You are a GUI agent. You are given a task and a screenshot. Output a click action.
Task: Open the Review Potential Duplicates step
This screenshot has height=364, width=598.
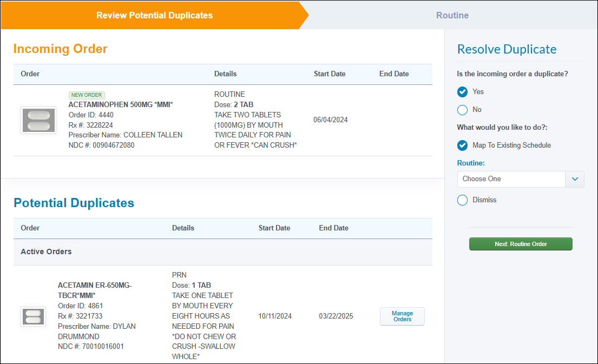pos(154,15)
